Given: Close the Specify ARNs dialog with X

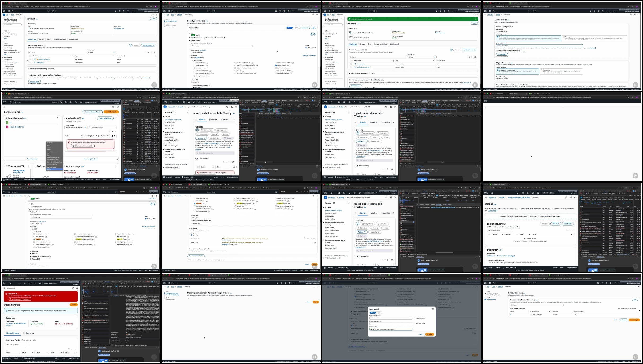Looking at the screenshot, I should [x=433, y=309].
